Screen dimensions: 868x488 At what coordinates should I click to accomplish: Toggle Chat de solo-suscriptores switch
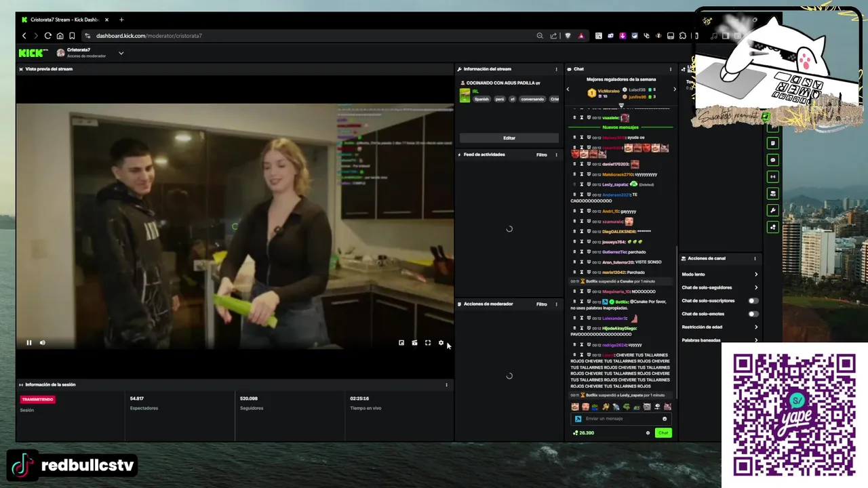point(753,301)
